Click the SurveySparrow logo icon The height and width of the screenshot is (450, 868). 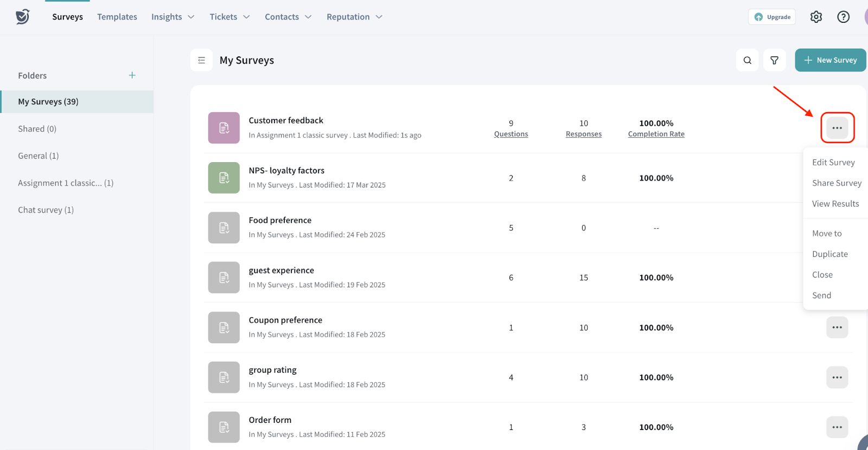point(22,17)
